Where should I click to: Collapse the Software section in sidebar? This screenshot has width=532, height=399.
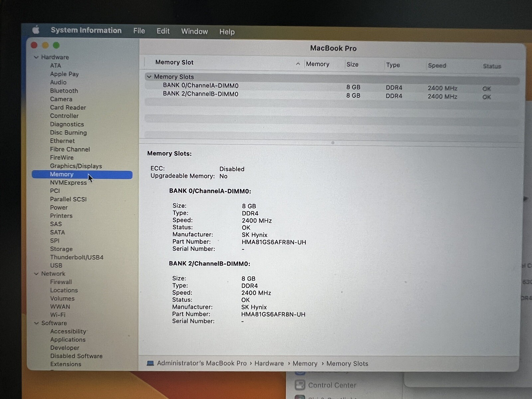(x=36, y=323)
